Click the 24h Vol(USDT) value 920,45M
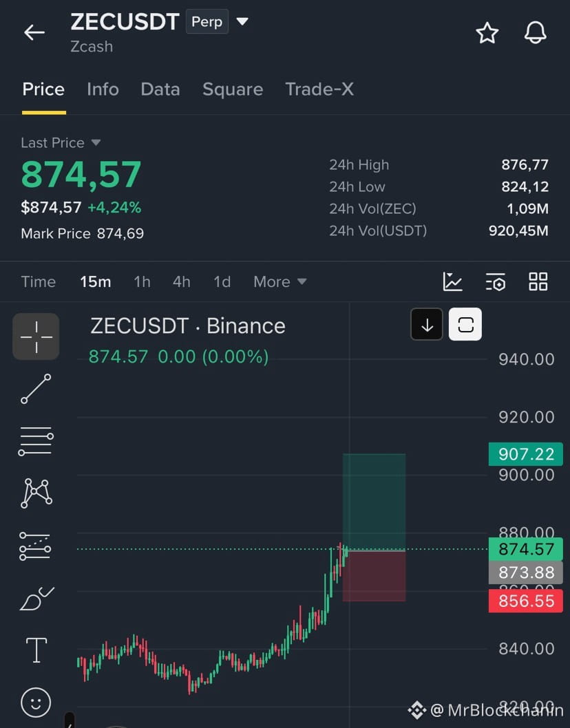Image resolution: width=570 pixels, height=728 pixels. click(x=518, y=231)
